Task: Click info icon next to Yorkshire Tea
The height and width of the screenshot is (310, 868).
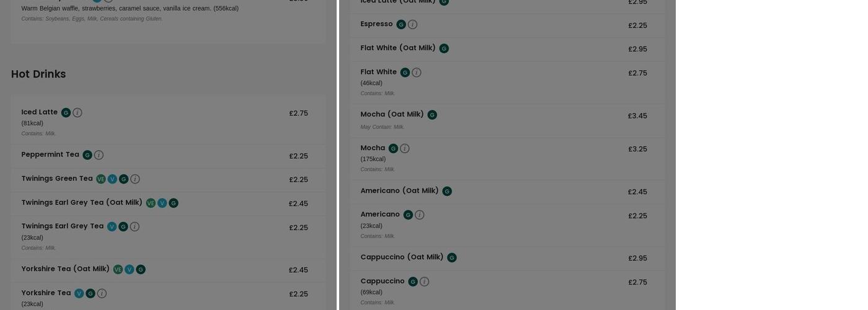Action: [102, 293]
